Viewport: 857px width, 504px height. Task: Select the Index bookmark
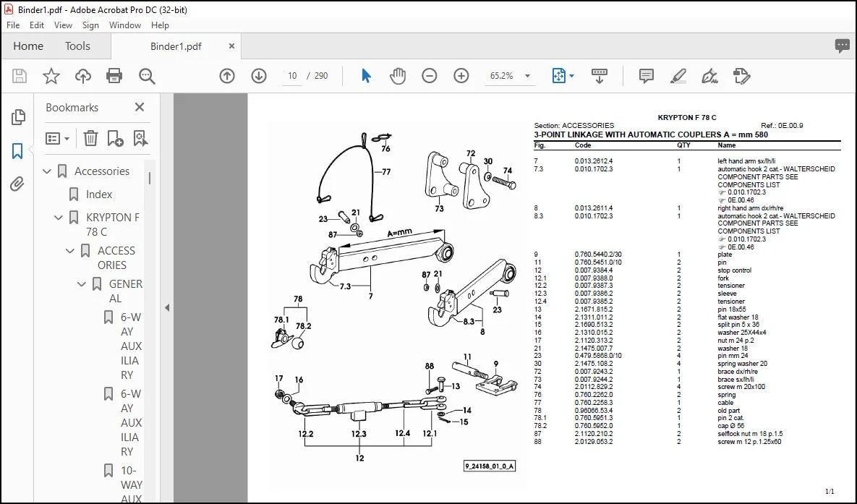99,195
